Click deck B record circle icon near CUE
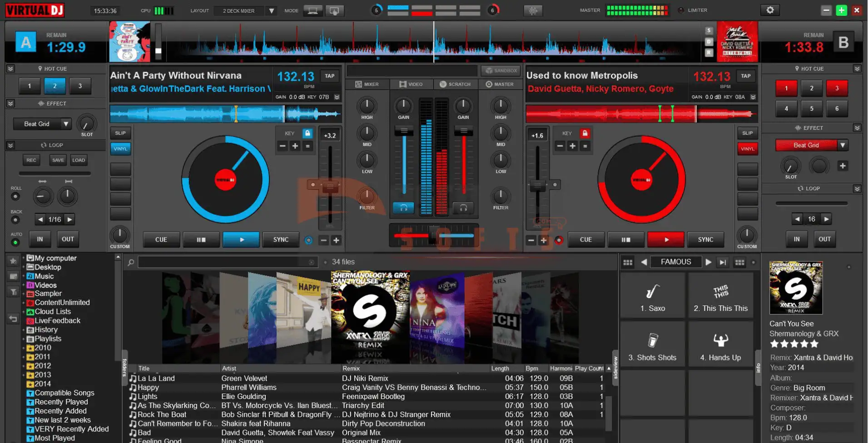This screenshot has height=443, width=868. (x=559, y=240)
